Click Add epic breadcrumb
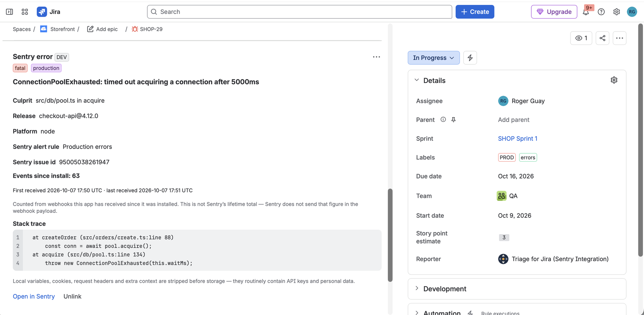644x315 pixels. pyautogui.click(x=107, y=29)
